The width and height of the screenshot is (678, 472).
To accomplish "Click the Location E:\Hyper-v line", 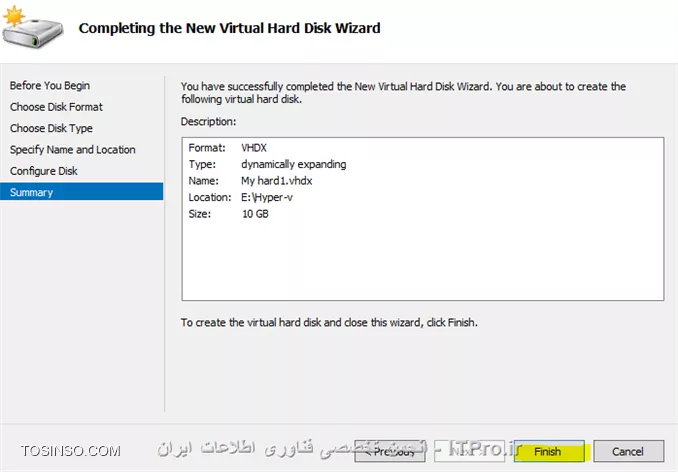I will 240,197.
